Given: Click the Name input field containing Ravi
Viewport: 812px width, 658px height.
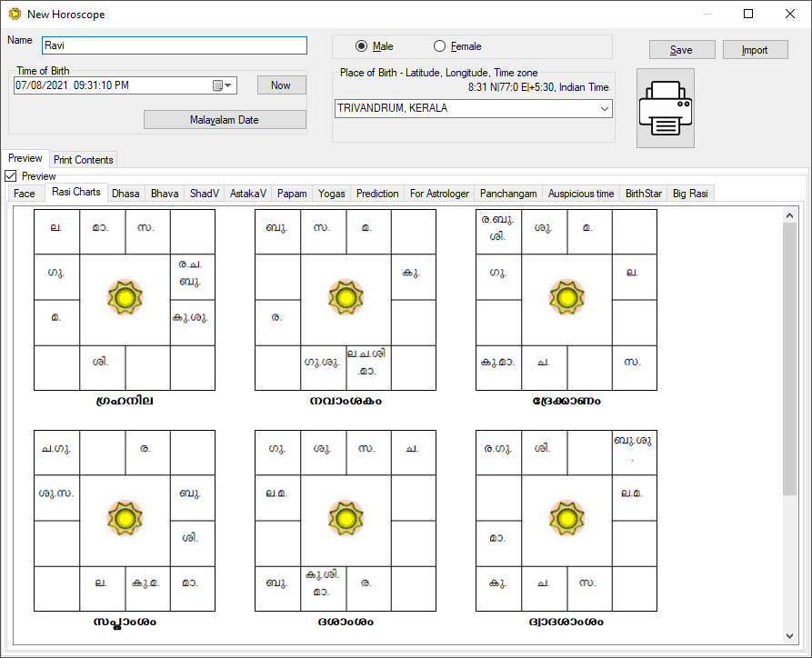Looking at the screenshot, I should coord(175,45).
